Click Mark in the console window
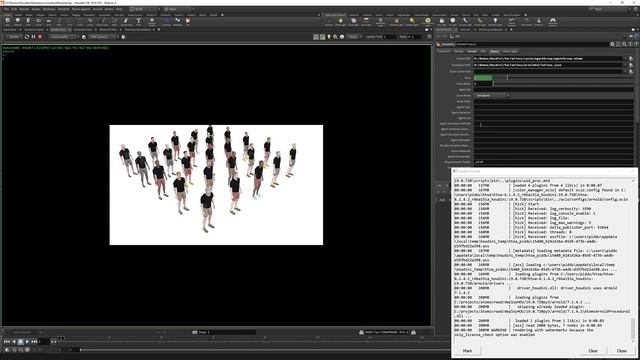 pyautogui.click(x=467, y=351)
